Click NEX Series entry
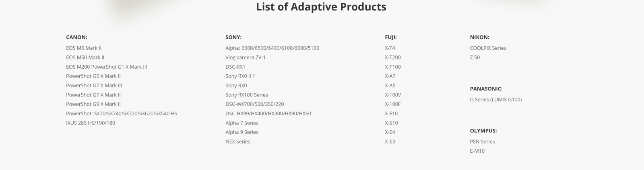The height and width of the screenshot is (170, 644). click(x=238, y=141)
